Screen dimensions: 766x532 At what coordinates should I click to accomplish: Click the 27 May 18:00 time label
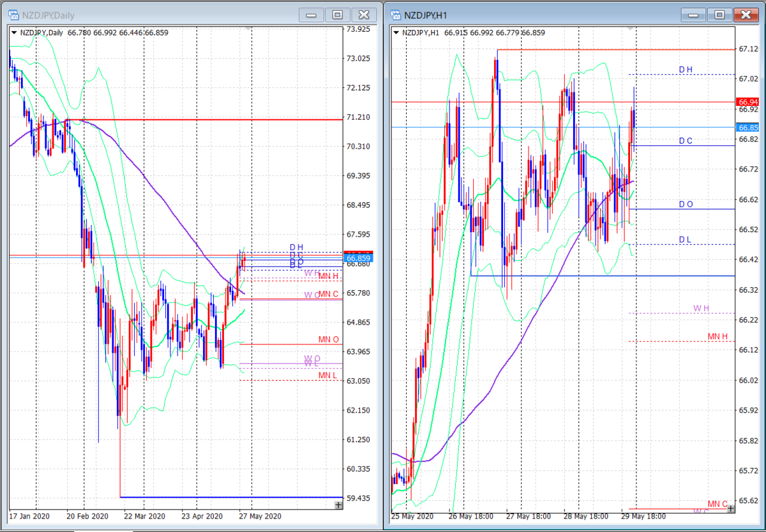tap(530, 516)
